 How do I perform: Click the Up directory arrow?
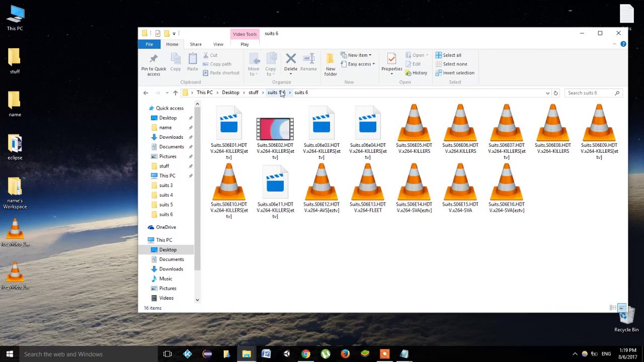175,93
